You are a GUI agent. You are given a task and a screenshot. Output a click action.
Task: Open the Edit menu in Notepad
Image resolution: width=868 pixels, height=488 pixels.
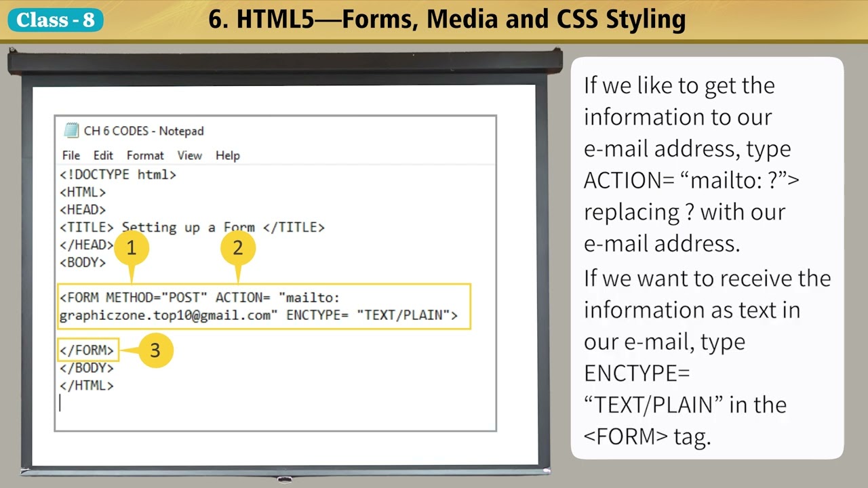[x=103, y=155]
